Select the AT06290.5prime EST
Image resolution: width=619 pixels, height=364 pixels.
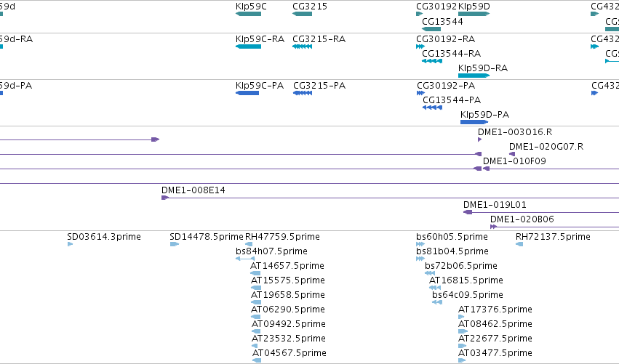coord(255,317)
